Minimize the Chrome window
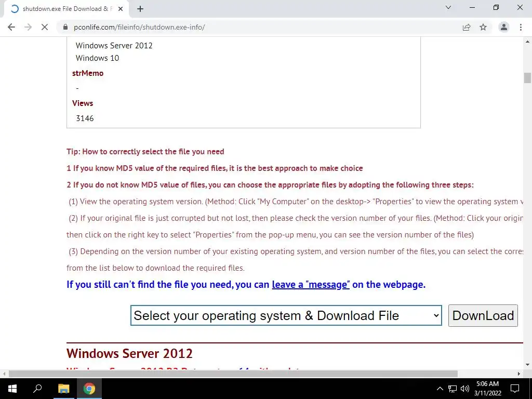This screenshot has width=532, height=399. click(x=472, y=7)
